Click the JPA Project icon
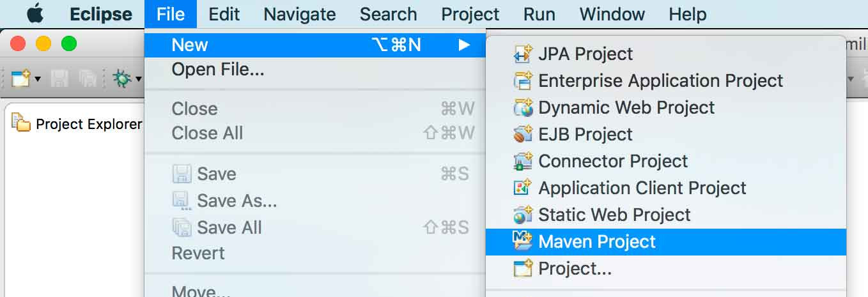The image size is (868, 297). pyautogui.click(x=523, y=54)
